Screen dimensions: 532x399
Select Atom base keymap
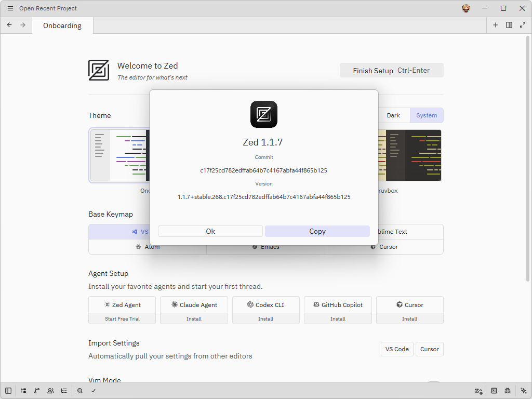point(148,247)
